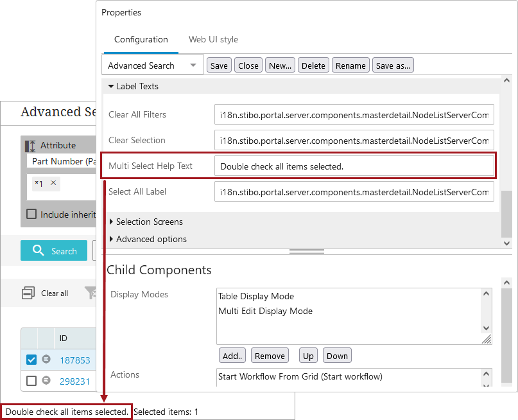Click the Select All Label text field
The height and width of the screenshot is (420, 518).
354,191
